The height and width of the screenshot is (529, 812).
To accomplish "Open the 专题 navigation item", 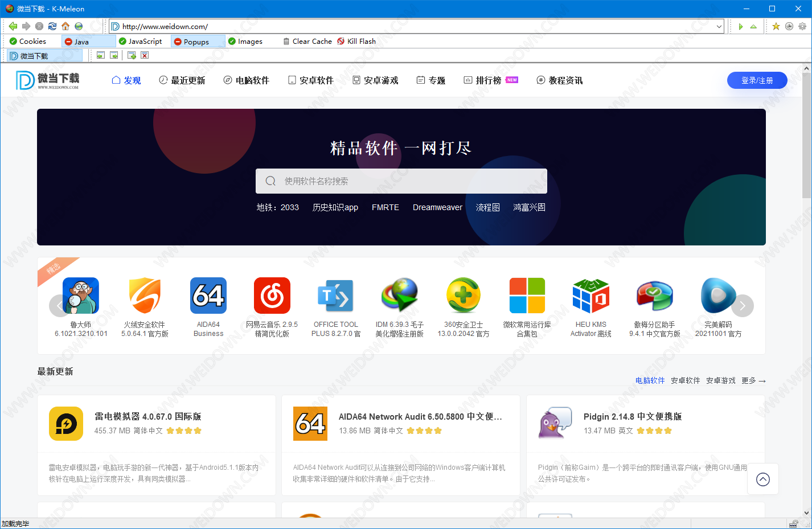I will coord(431,80).
